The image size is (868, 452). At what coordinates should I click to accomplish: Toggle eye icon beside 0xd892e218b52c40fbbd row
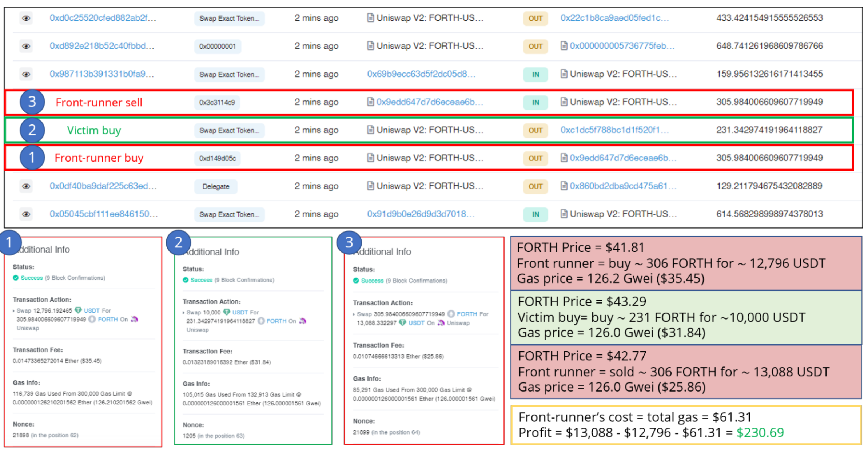tap(26, 46)
